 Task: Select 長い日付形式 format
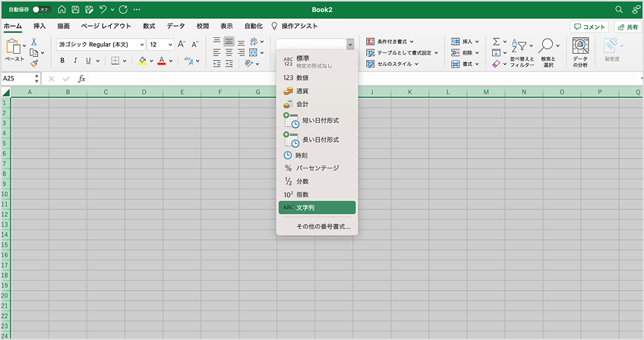(317, 140)
